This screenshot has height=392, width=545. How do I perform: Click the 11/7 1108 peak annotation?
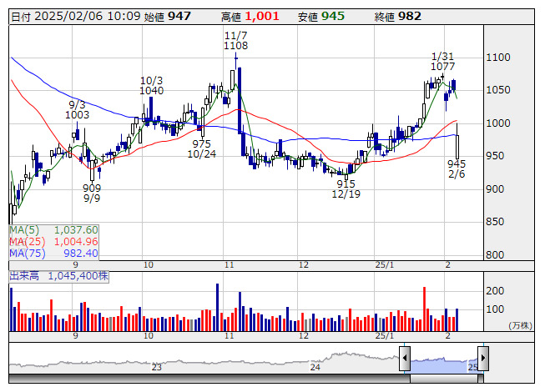click(235, 41)
